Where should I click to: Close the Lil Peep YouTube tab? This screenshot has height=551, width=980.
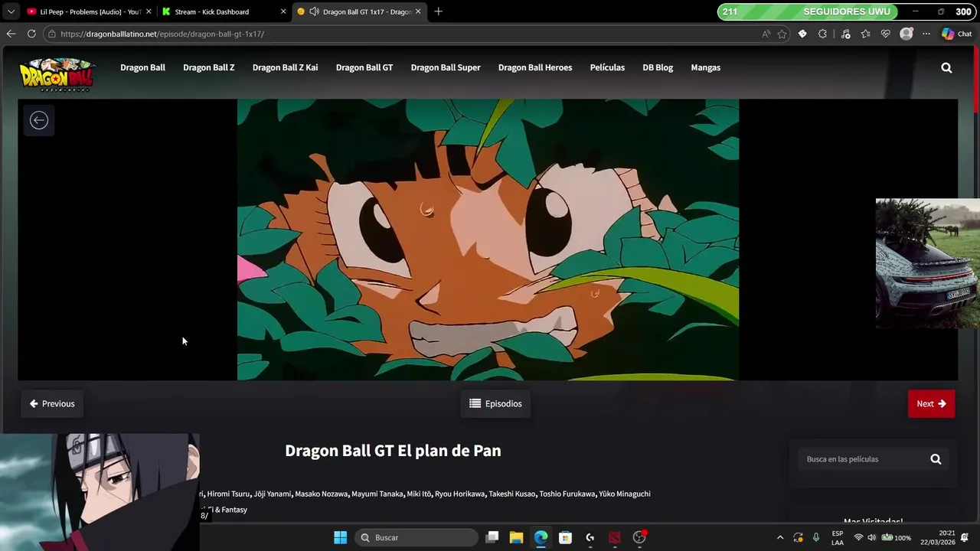click(149, 11)
